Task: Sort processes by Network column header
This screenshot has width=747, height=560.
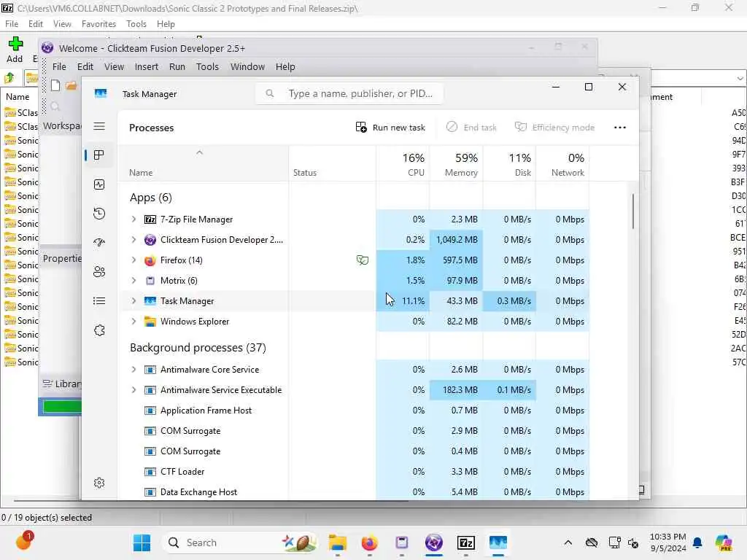Action: [x=563, y=164]
